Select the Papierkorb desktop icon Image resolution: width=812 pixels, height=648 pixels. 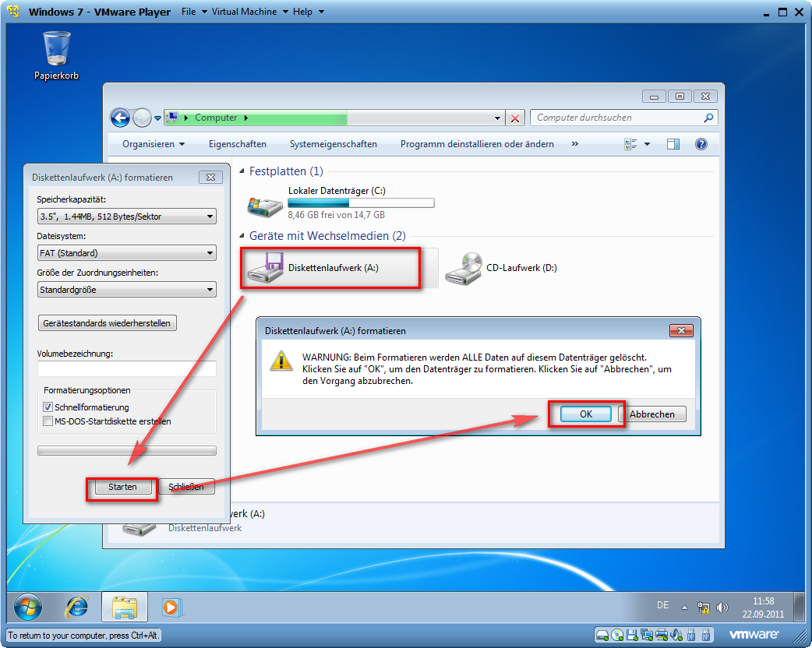coord(56,55)
